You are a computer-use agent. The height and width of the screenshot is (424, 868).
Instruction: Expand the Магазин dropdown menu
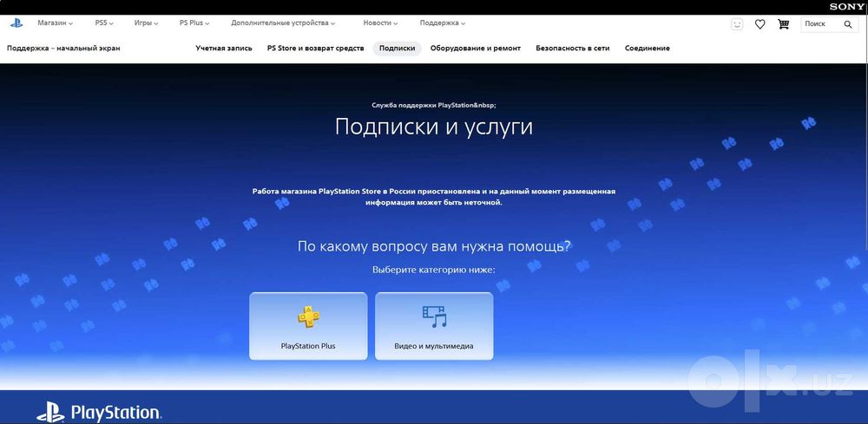[56, 23]
